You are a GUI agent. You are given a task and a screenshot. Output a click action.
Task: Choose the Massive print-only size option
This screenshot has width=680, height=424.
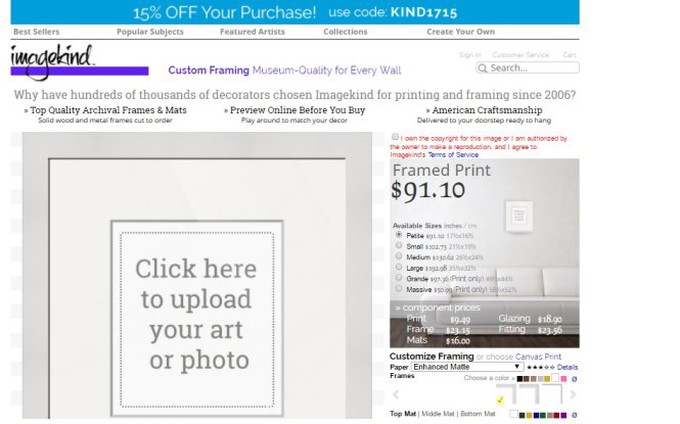coord(399,288)
